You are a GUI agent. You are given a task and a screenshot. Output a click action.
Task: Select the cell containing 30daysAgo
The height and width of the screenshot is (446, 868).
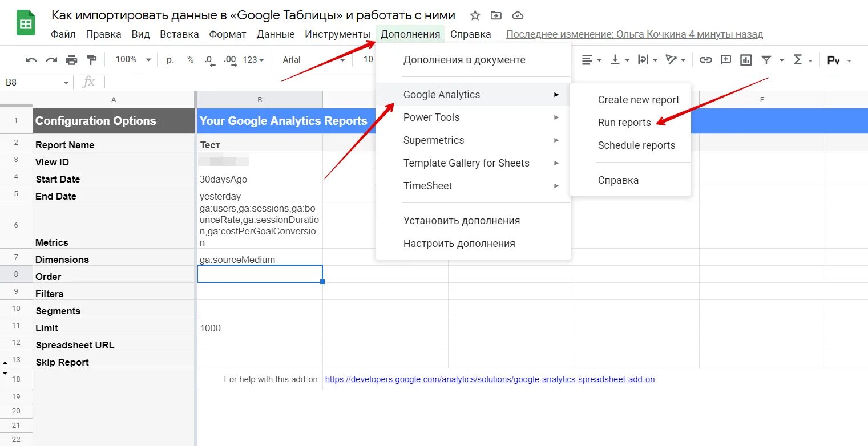point(260,177)
